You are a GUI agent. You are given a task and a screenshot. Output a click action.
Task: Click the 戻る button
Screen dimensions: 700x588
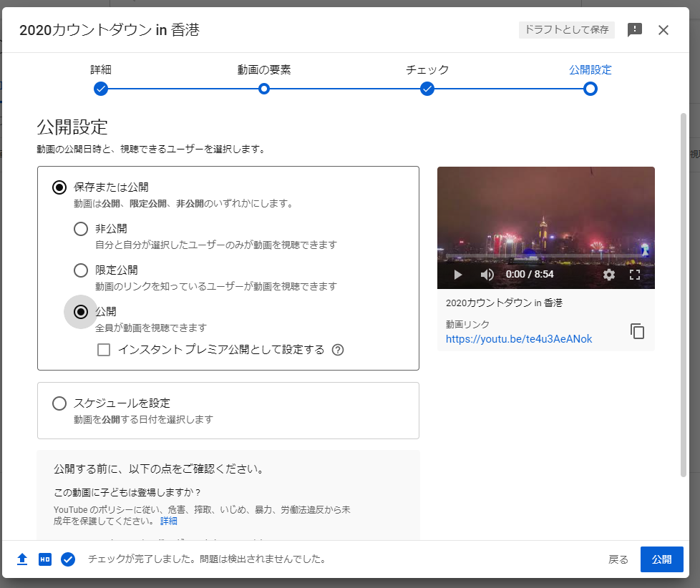[x=618, y=559]
